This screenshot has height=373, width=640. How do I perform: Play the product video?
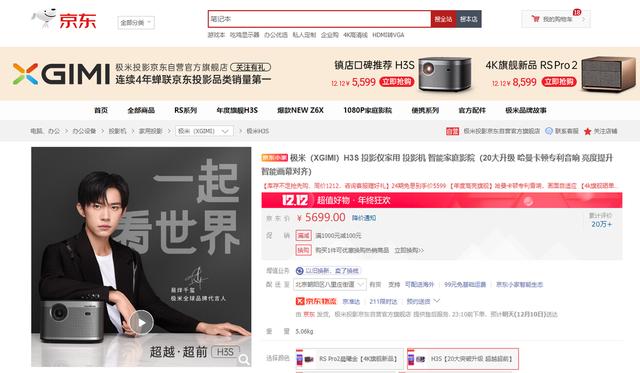pos(141,322)
